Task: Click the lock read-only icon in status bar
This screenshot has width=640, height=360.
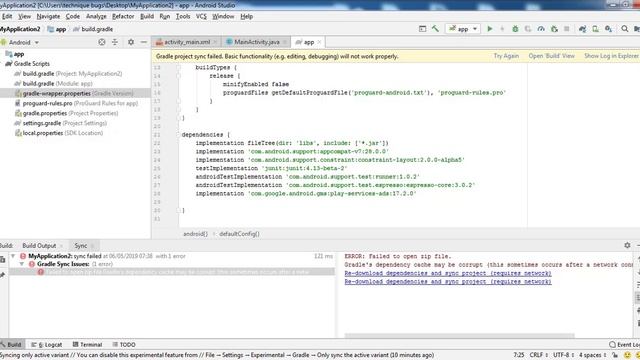Action: (x=615, y=355)
